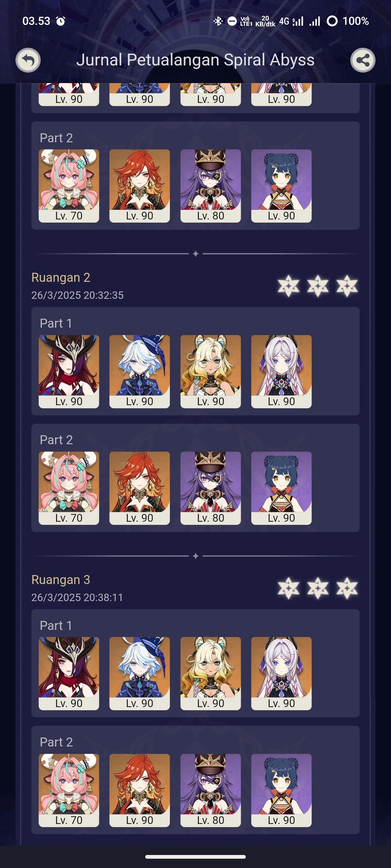Click the third star of Ruangan 3
Viewport: 391px width, 868px height.
347,588
